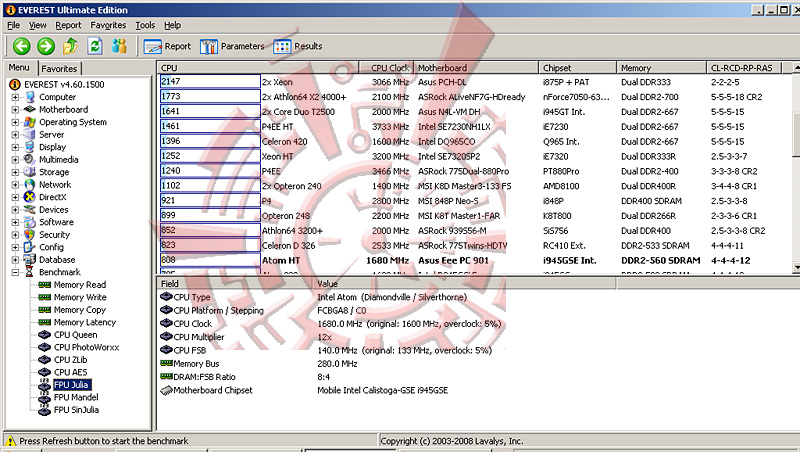Select Memory Copy benchmark
The width and height of the screenshot is (800, 452).
(80, 310)
